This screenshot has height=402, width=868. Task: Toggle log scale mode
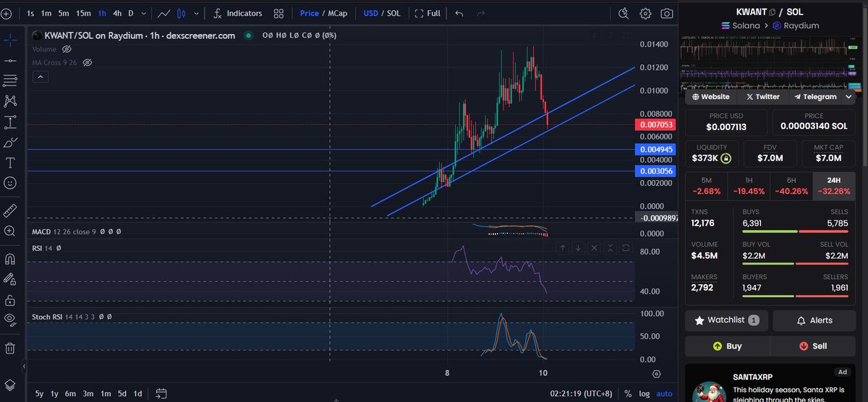point(646,393)
